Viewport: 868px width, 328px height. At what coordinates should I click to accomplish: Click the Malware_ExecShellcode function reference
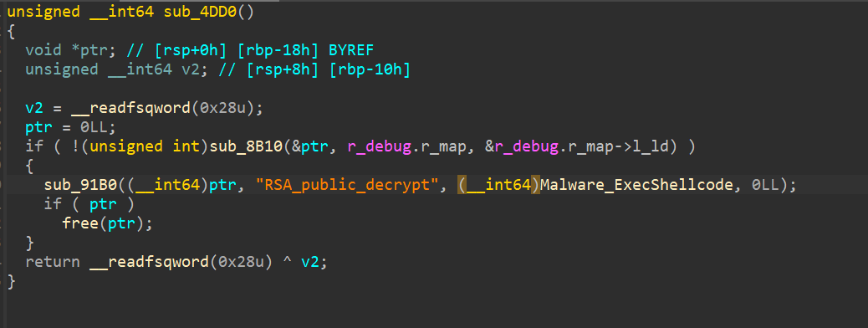coord(636,185)
